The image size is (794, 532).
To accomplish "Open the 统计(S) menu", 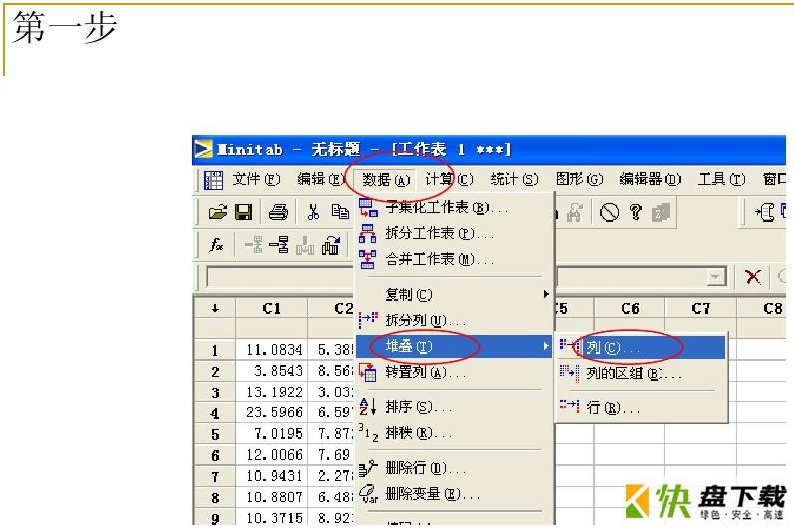I will [x=514, y=179].
